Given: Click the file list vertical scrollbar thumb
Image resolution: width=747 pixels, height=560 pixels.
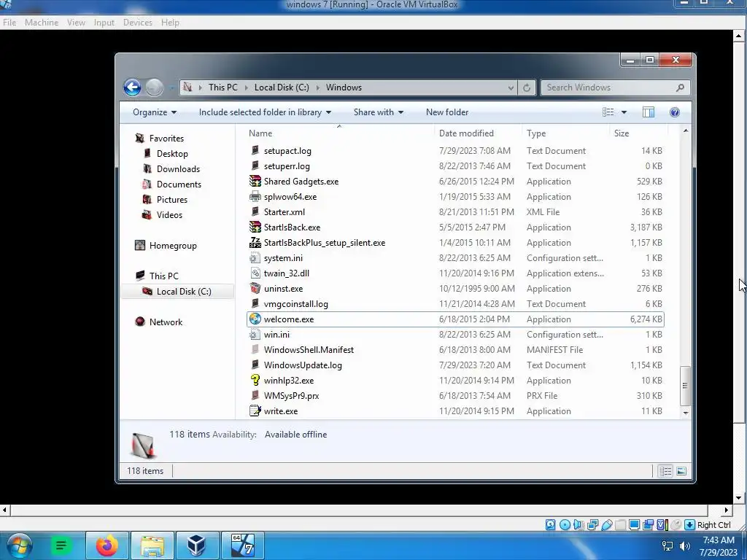Looking at the screenshot, I should click(x=685, y=385).
